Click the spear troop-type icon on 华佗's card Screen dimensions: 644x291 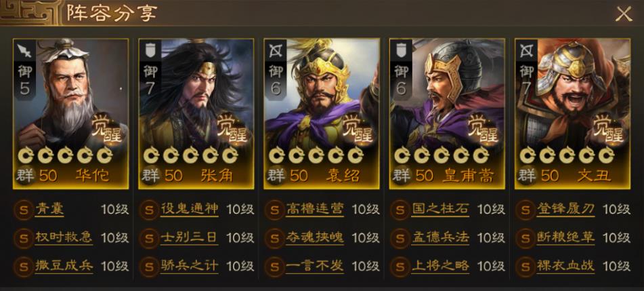tap(24, 51)
